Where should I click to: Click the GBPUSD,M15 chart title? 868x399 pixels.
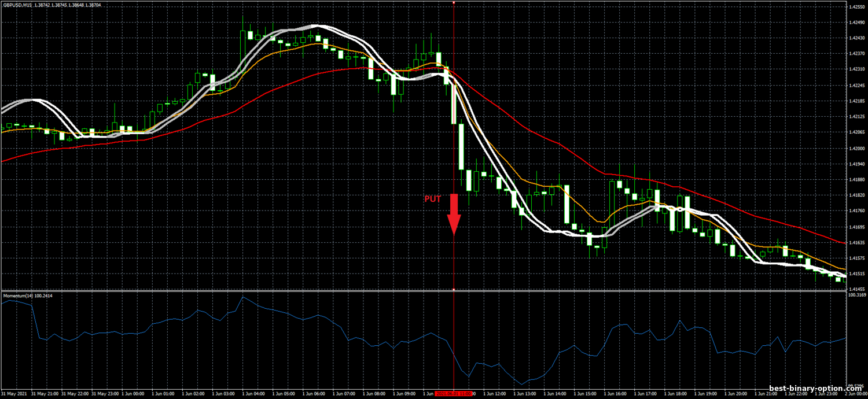(x=18, y=5)
